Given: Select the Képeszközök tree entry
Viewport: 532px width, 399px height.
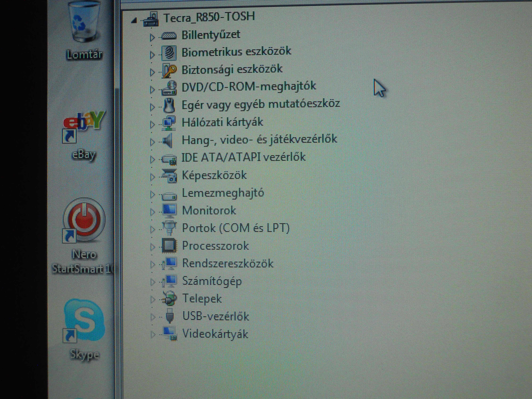Looking at the screenshot, I should tap(214, 175).
